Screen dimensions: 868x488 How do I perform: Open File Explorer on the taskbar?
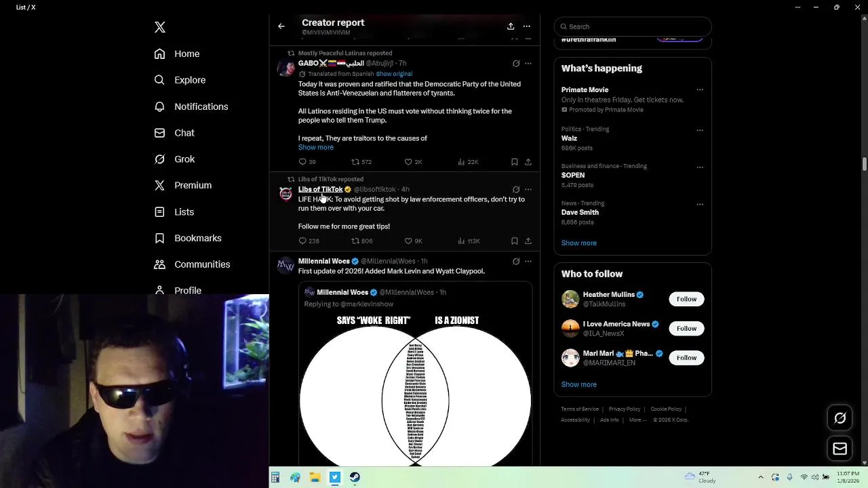315,477
